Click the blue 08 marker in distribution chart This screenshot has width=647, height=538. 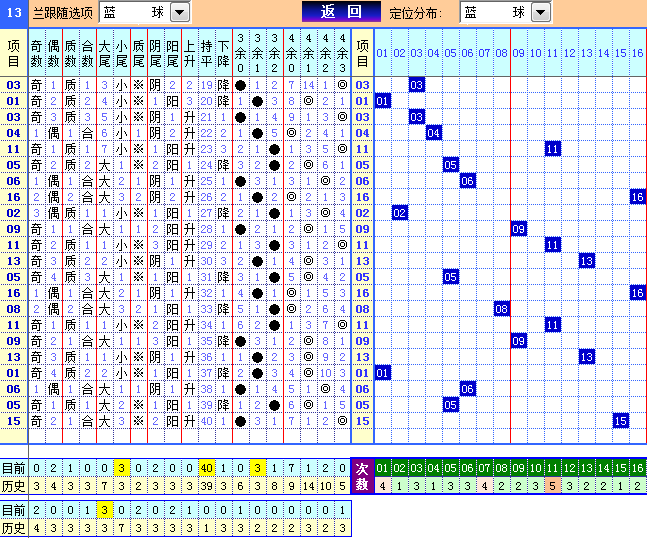click(x=501, y=309)
